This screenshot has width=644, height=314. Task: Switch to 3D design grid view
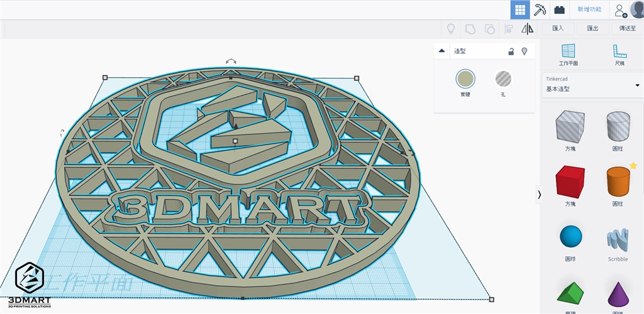point(519,9)
